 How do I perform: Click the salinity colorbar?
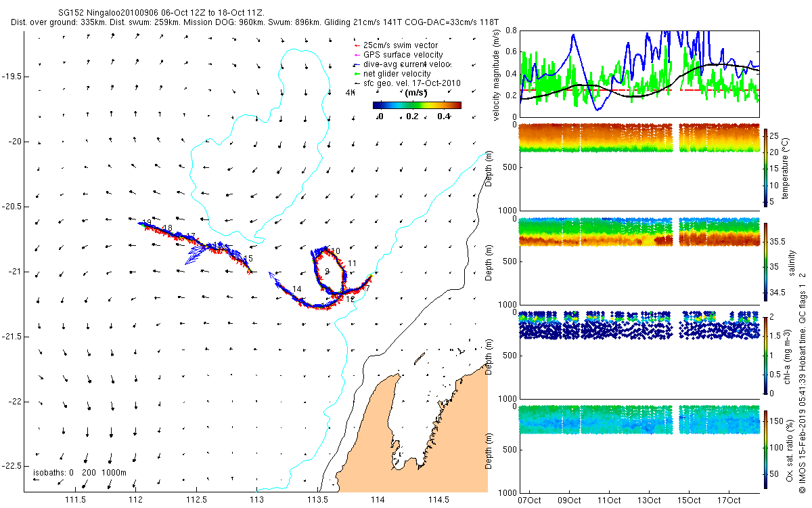click(766, 261)
